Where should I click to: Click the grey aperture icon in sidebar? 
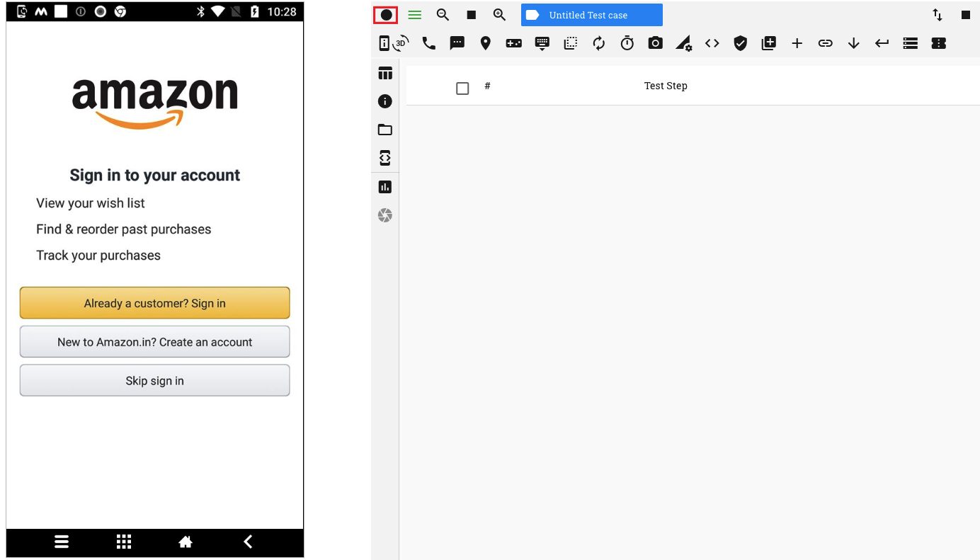tap(385, 215)
